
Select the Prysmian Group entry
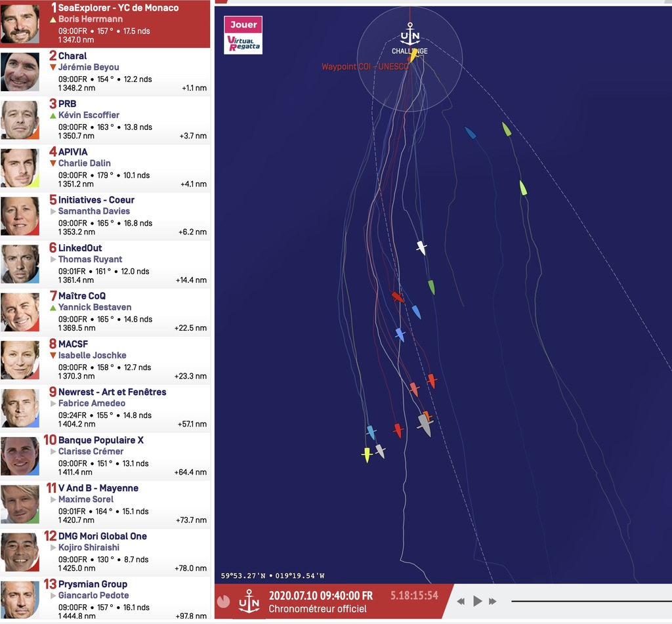click(x=106, y=600)
